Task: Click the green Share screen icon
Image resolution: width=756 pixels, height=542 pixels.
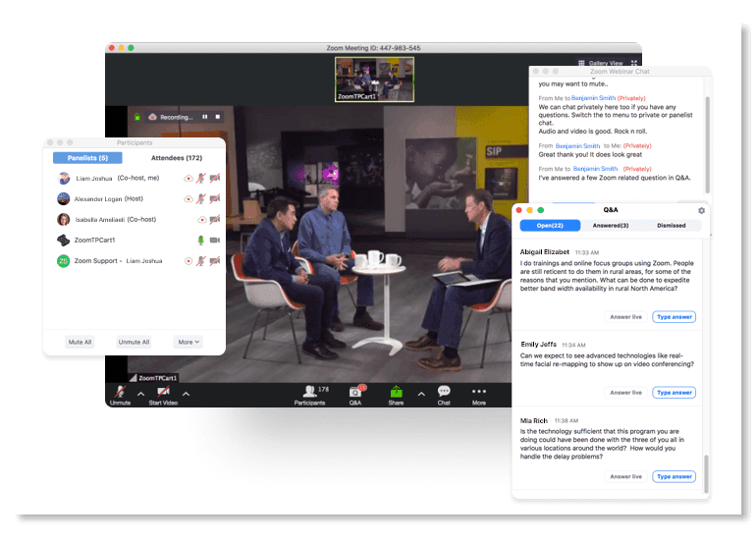Action: 396,391
